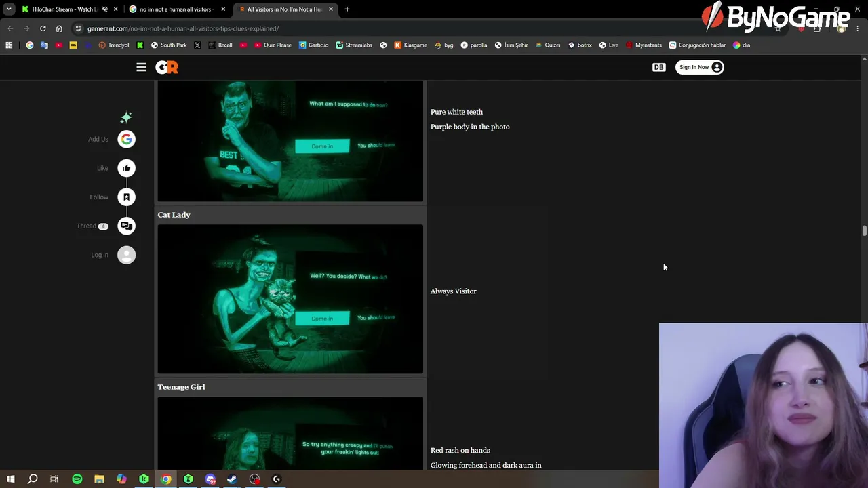Click the Google Add Us icon

[x=126, y=139]
